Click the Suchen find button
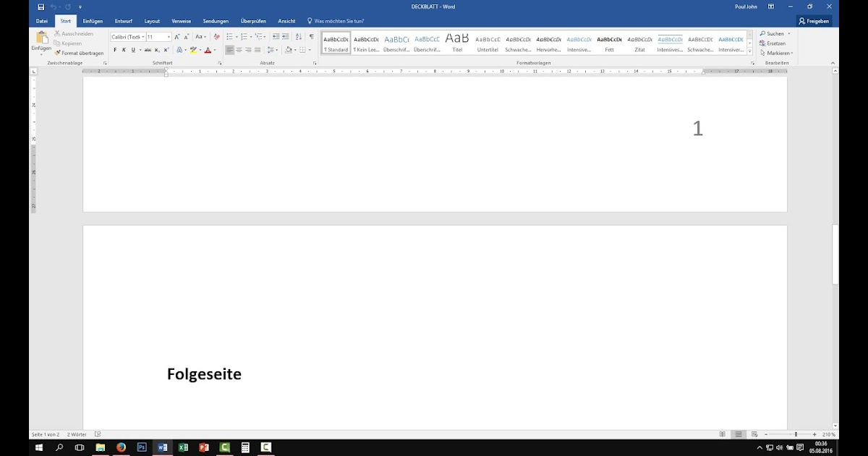The image size is (868, 456). (x=775, y=34)
